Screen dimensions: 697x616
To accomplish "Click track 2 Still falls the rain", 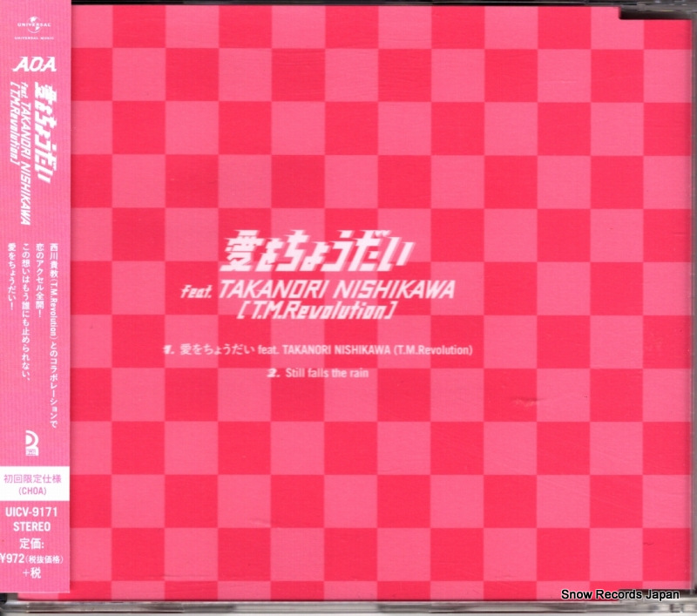I will [x=318, y=372].
